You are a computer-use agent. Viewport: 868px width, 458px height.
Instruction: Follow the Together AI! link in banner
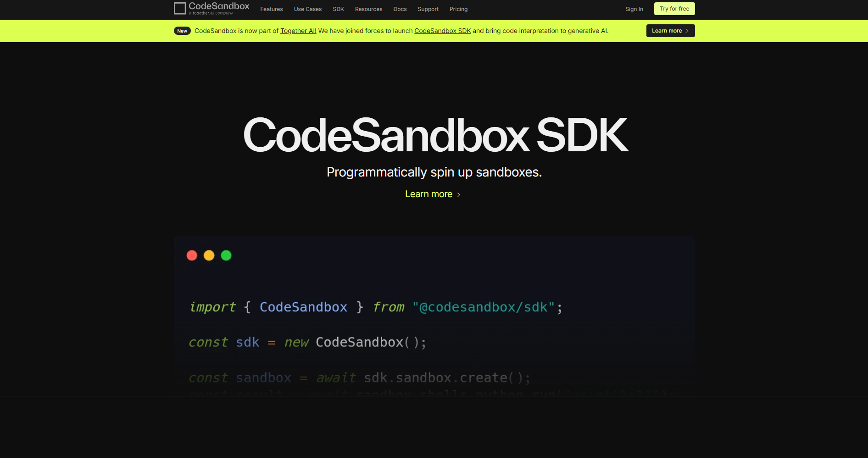tap(298, 31)
